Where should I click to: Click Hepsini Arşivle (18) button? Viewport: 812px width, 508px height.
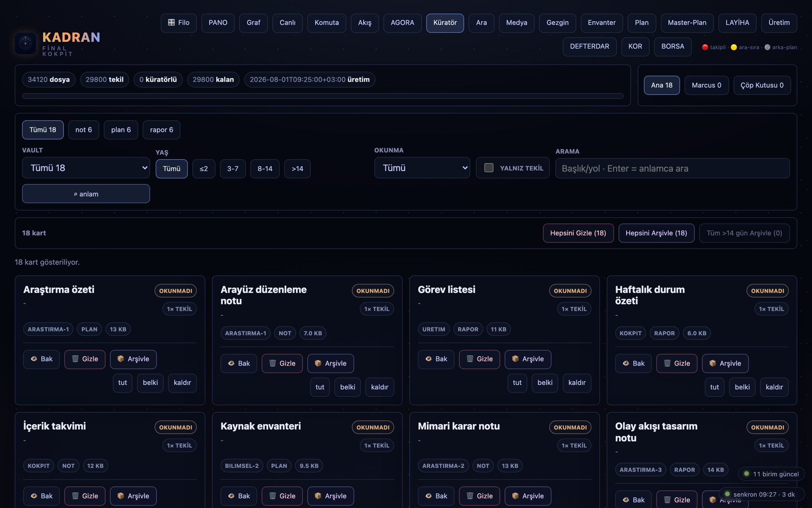(656, 233)
